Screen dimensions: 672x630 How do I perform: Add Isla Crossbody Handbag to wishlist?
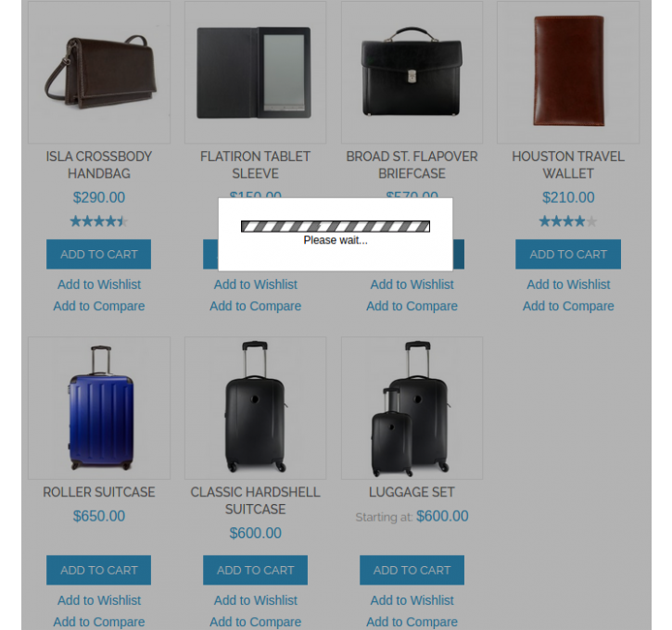tap(99, 284)
